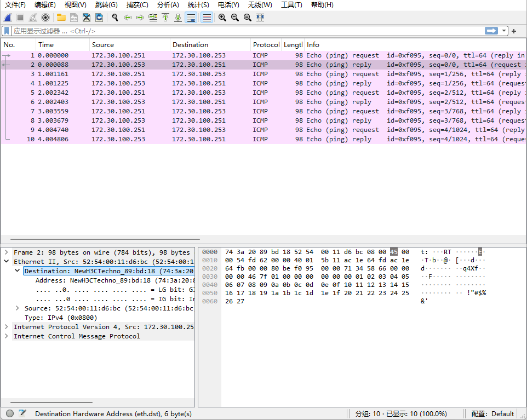Click the find packet magnifier icon

point(115,18)
